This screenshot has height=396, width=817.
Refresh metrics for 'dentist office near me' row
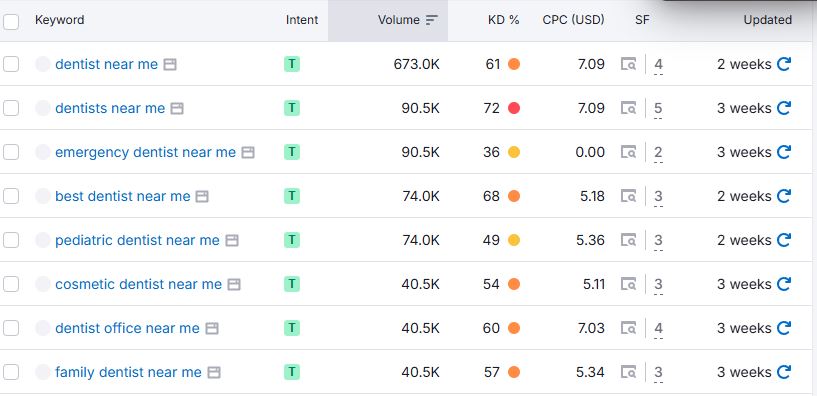pos(784,328)
